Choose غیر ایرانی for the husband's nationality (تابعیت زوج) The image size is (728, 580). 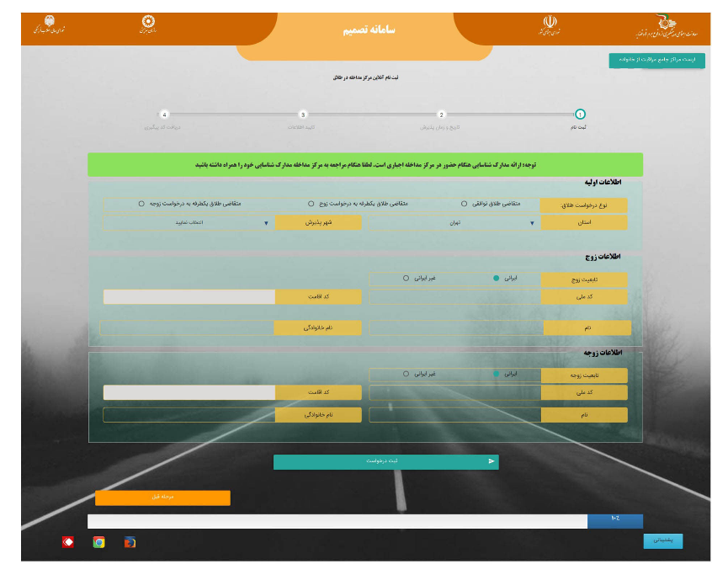point(406,278)
